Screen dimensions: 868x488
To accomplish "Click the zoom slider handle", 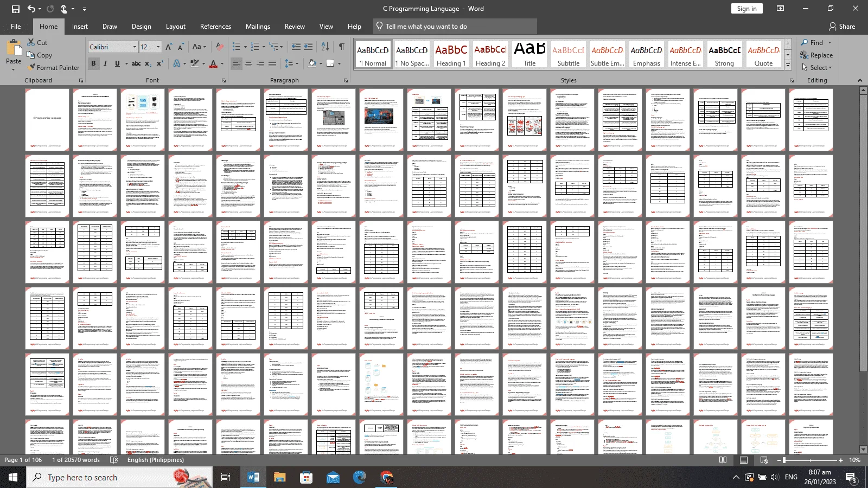I will pyautogui.click(x=784, y=460).
